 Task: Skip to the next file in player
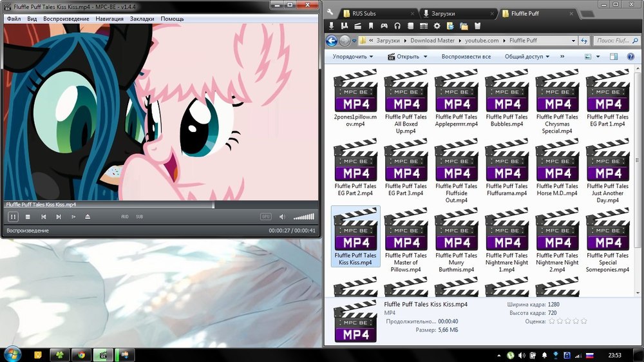59,217
